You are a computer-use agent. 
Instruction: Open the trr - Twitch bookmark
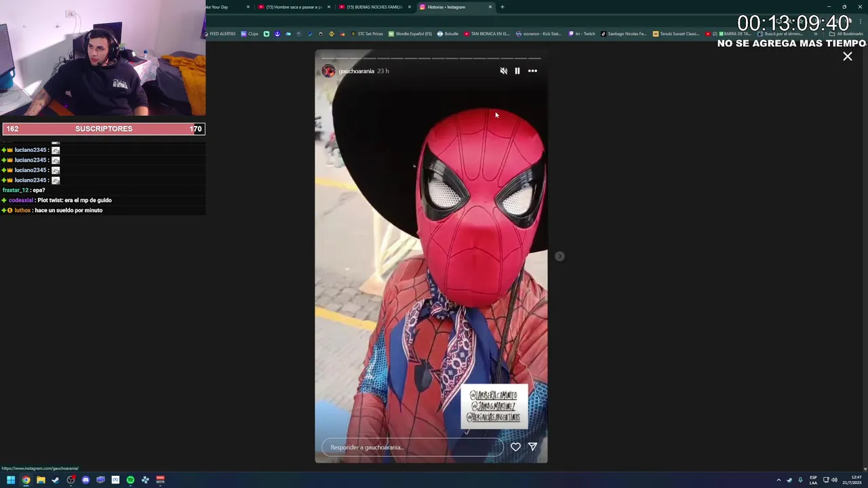(582, 34)
